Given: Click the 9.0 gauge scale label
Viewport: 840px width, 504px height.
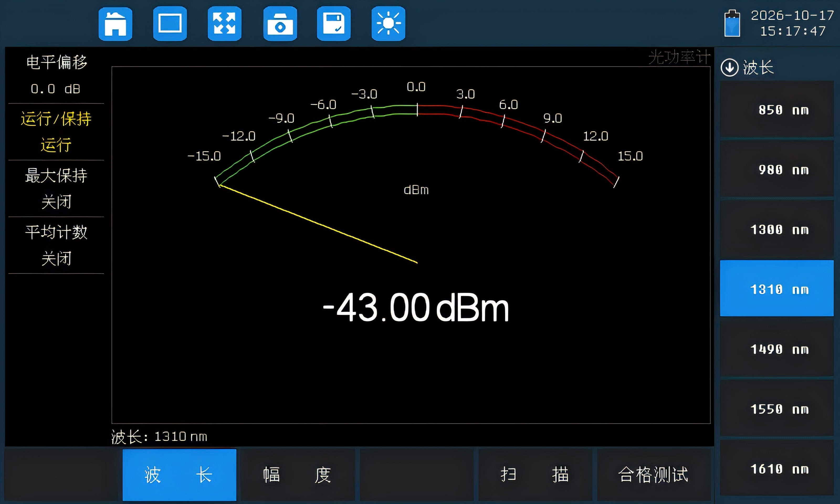Looking at the screenshot, I should coord(553,118).
